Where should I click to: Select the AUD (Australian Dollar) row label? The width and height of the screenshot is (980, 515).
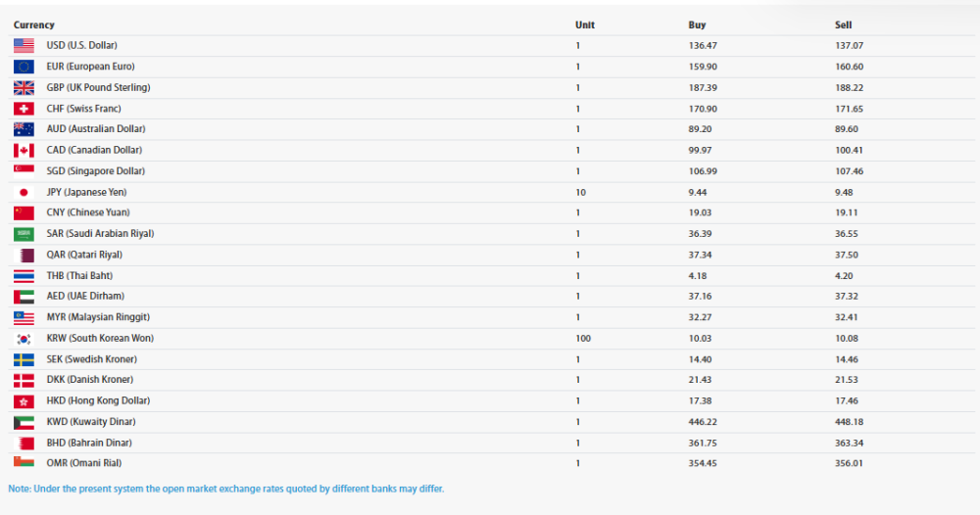(x=96, y=128)
